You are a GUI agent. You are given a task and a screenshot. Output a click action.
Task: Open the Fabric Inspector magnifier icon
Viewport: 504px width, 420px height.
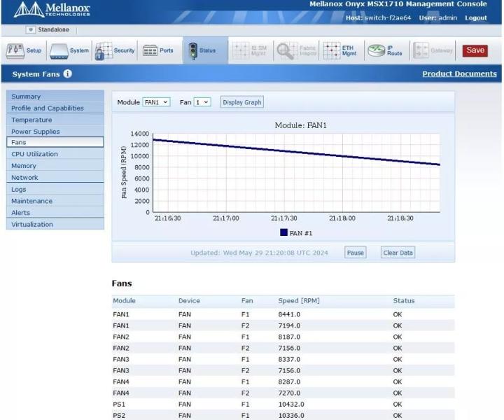pyautogui.click(x=286, y=51)
